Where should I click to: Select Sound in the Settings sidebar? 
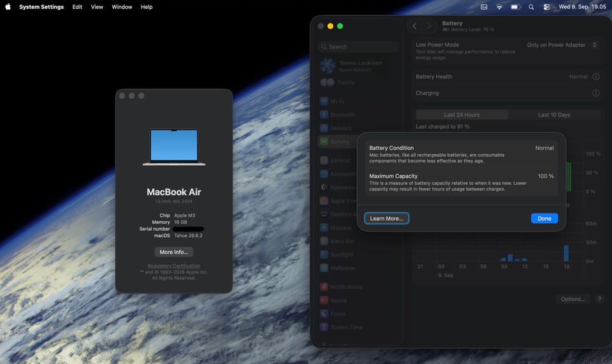click(x=358, y=300)
